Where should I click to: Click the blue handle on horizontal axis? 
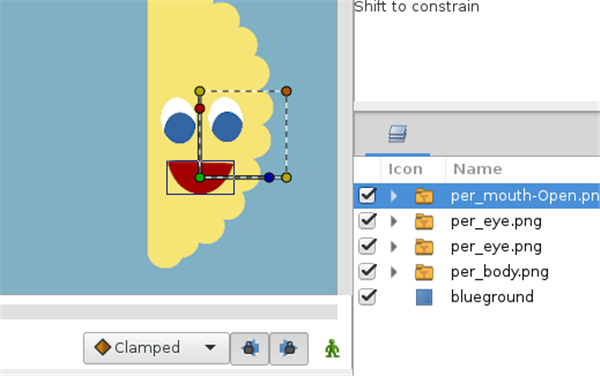pyautogui.click(x=269, y=177)
